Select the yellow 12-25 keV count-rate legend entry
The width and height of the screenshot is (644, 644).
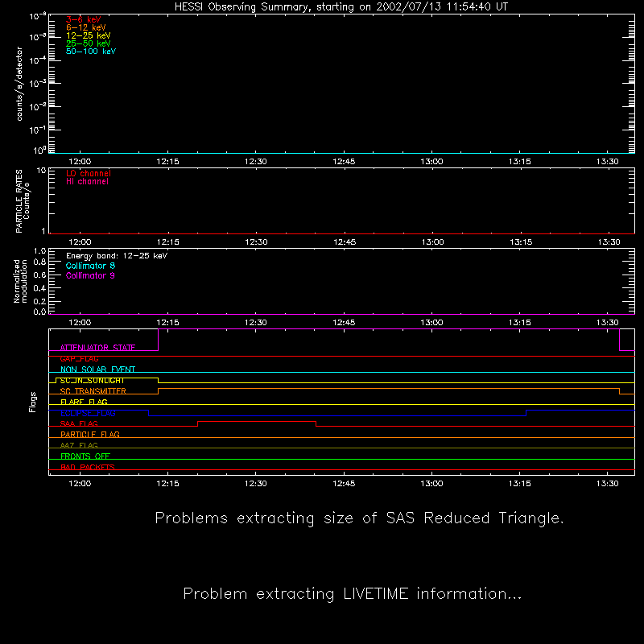[x=89, y=35]
